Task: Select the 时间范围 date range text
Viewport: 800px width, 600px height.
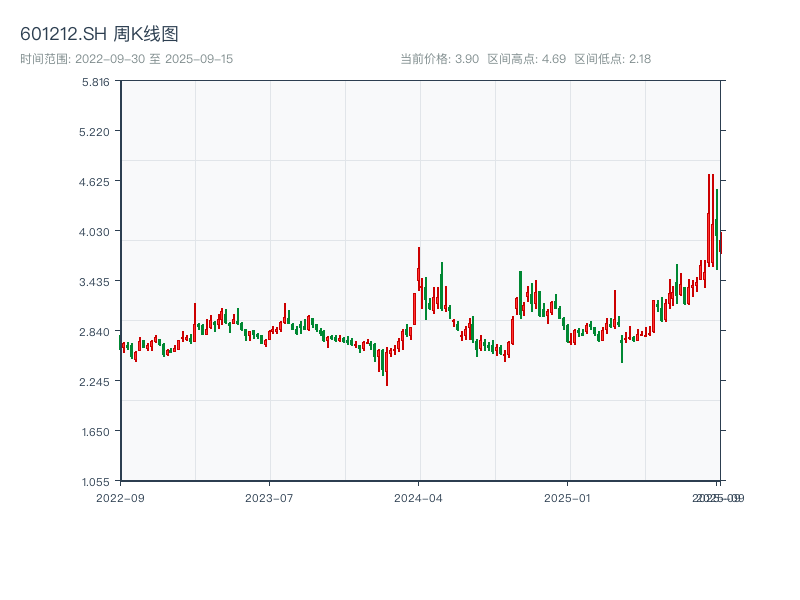Action: pyautogui.click(x=126, y=59)
